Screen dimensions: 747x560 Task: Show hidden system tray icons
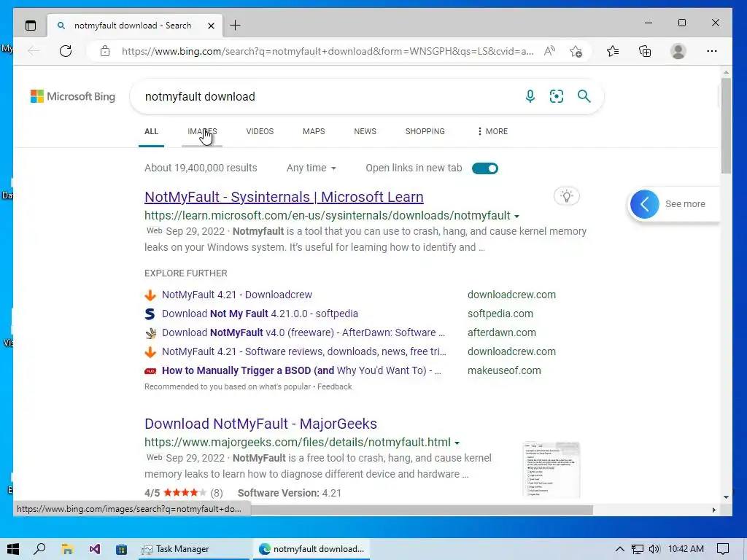coord(619,549)
